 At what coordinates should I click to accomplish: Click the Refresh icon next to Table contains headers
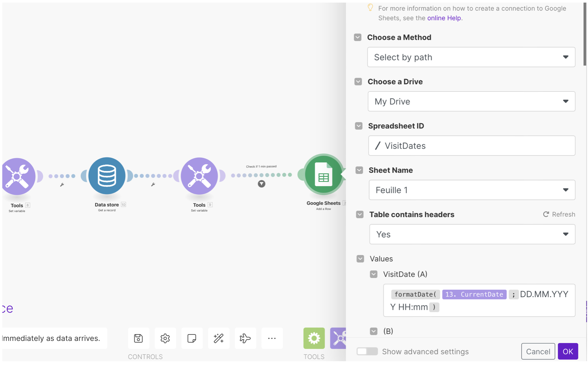546,214
